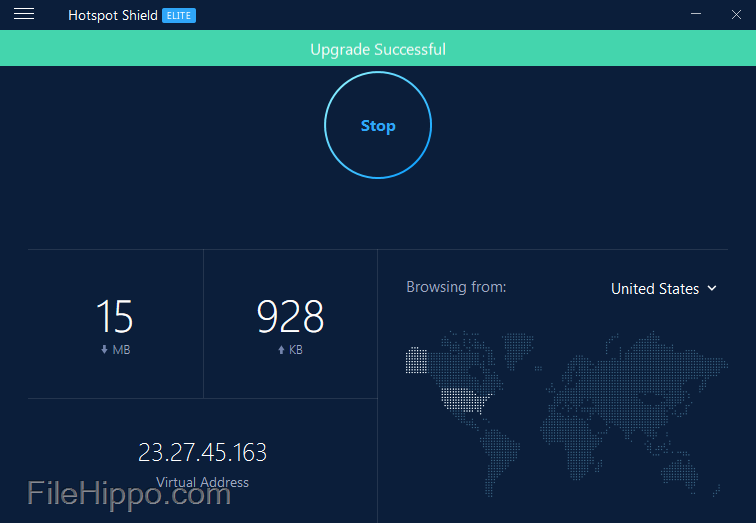The height and width of the screenshot is (523, 756).
Task: Click the Virtual Address label
Action: click(202, 482)
